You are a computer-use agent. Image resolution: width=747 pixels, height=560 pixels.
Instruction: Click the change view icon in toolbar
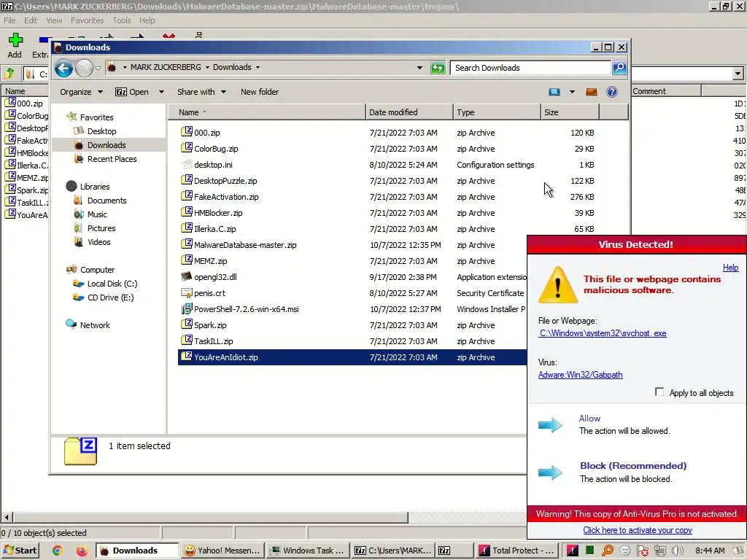554,92
